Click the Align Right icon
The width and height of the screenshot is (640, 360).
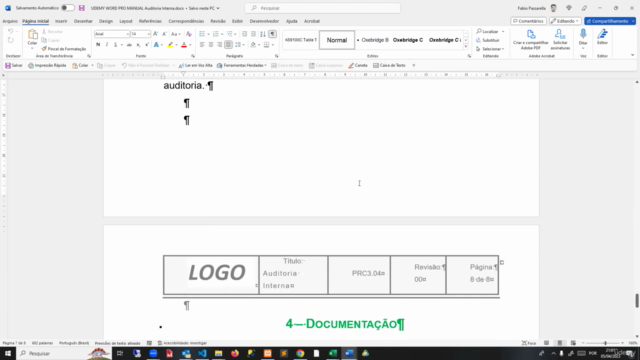pos(219,44)
